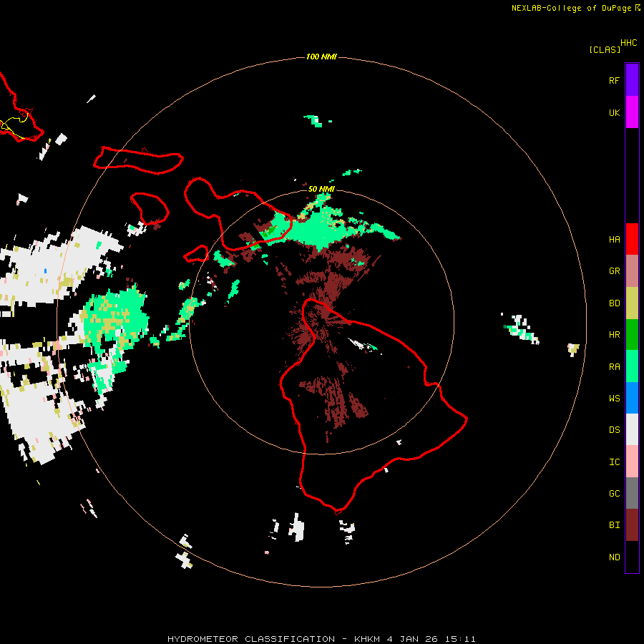Image resolution: width=644 pixels, height=644 pixels.
Task: Click the RA legend label
Action: point(614,367)
